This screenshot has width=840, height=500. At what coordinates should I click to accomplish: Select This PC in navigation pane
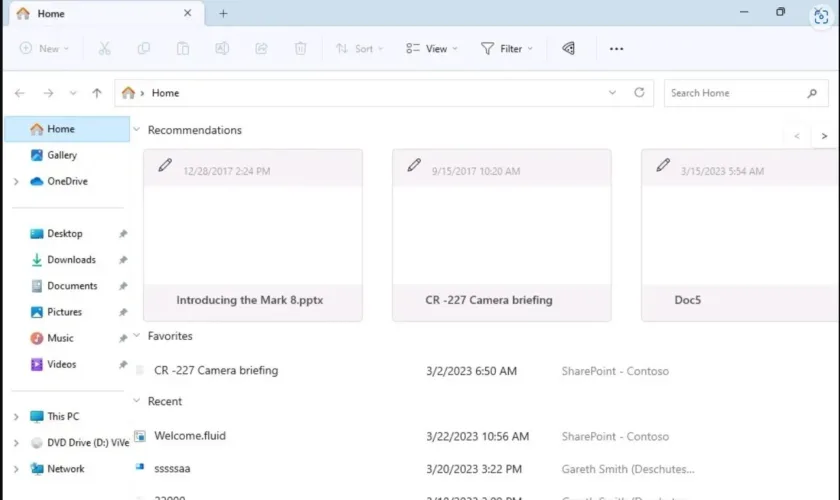click(x=63, y=416)
